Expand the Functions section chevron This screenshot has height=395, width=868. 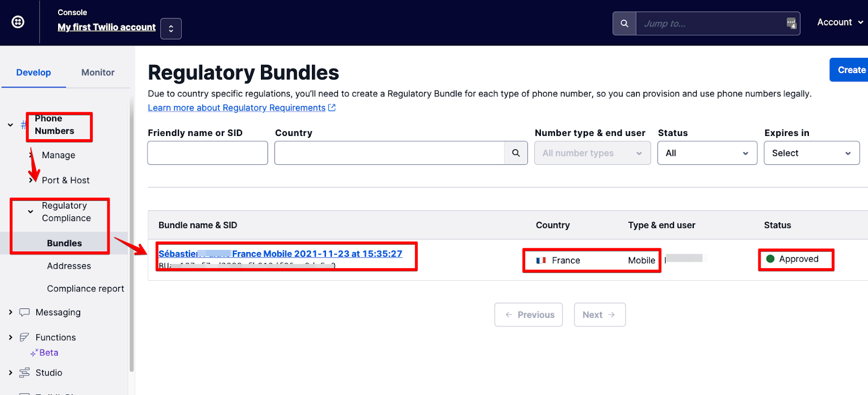tap(10, 337)
